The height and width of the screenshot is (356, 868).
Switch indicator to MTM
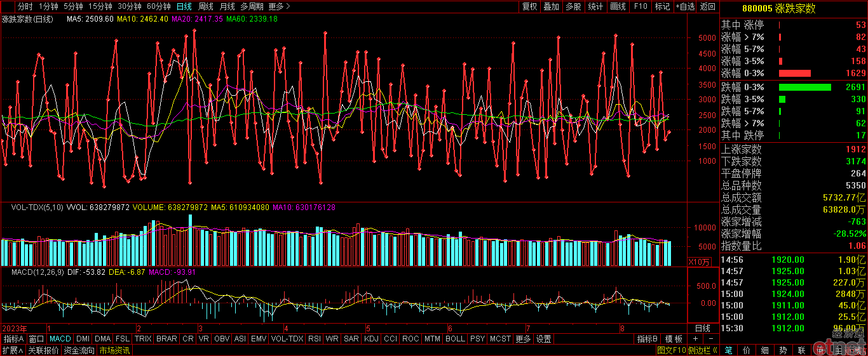point(432,339)
